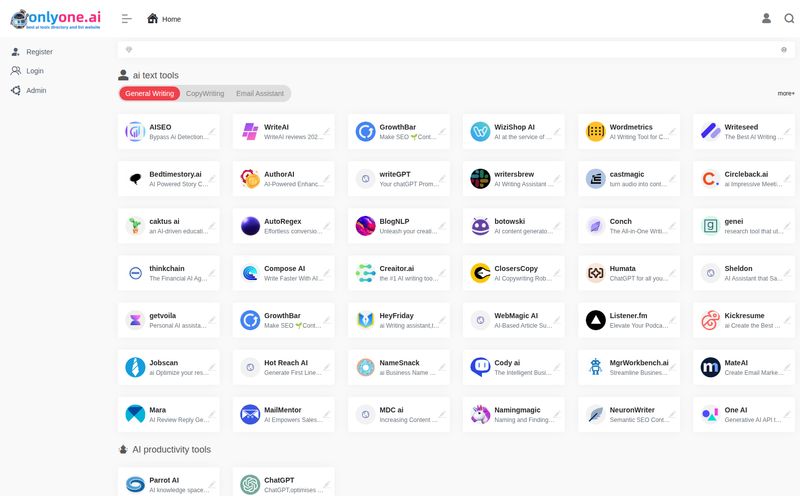
Task: Open the HeyFriday card title
Action: [x=396, y=315]
